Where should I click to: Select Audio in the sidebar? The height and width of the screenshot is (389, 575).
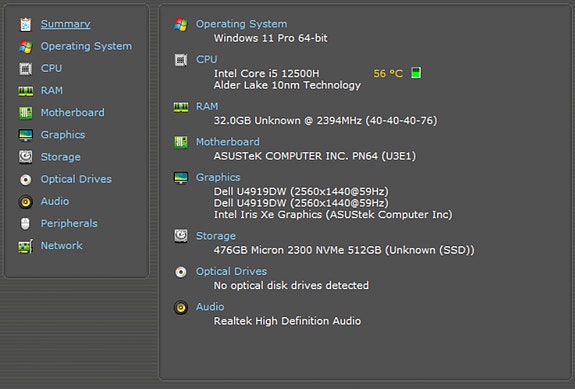tap(55, 201)
